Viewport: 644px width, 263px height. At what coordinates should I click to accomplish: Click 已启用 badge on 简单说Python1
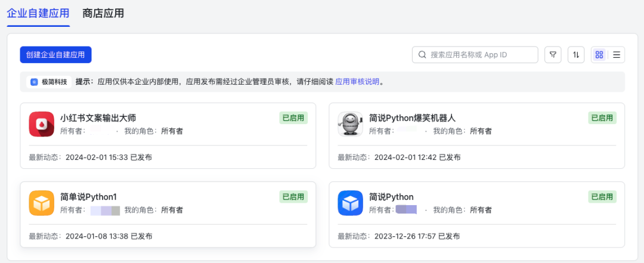[293, 196]
